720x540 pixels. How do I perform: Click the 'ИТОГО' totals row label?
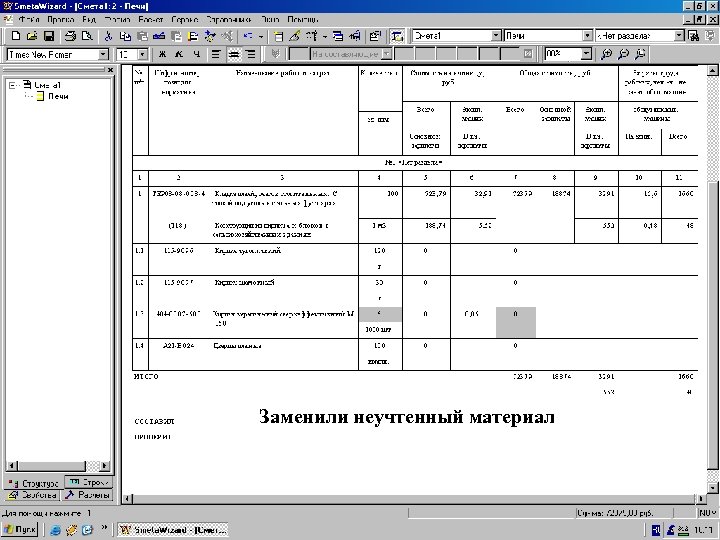146,377
